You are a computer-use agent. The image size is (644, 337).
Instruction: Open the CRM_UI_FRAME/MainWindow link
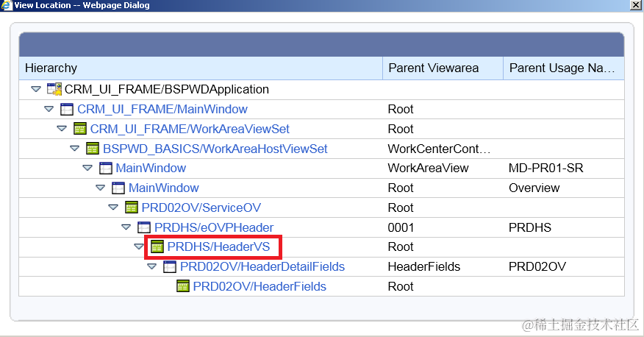pyautogui.click(x=162, y=110)
